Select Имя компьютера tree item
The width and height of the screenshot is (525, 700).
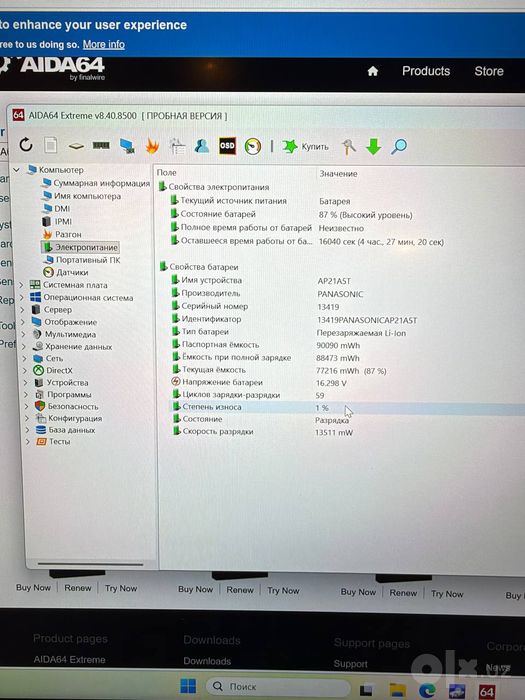coord(87,196)
